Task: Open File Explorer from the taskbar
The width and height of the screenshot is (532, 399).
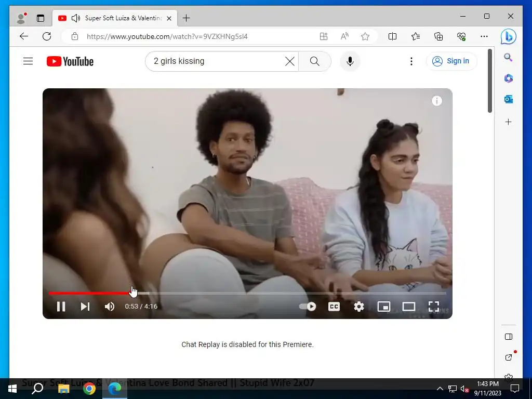Action: point(63,389)
